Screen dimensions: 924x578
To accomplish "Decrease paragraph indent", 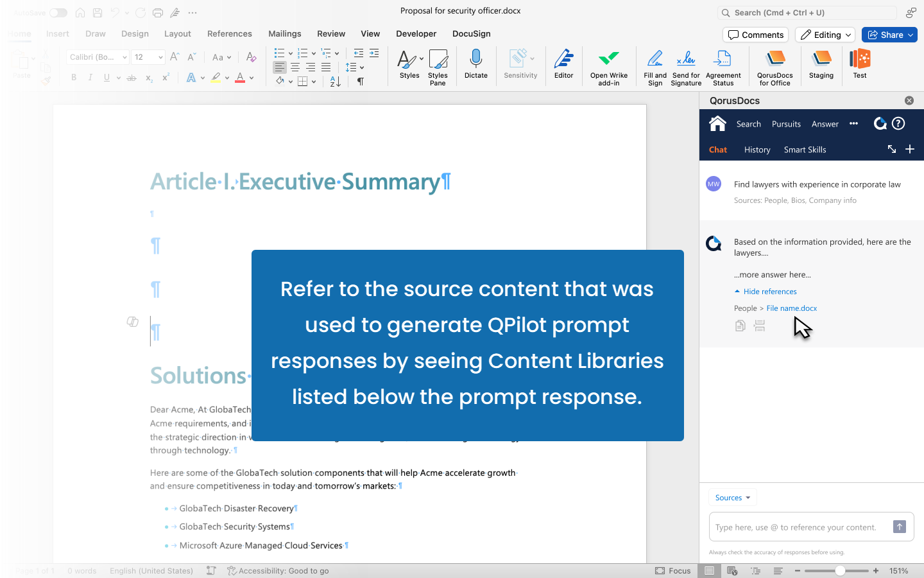I will click(x=359, y=53).
